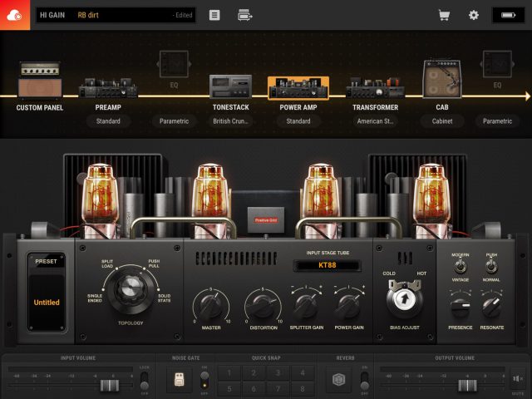Click the battery status icon
The height and width of the screenshot is (399, 532).
(508, 15)
